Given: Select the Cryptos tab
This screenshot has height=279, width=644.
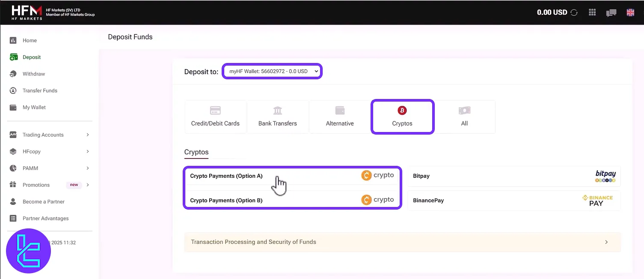Looking at the screenshot, I should [402, 117].
